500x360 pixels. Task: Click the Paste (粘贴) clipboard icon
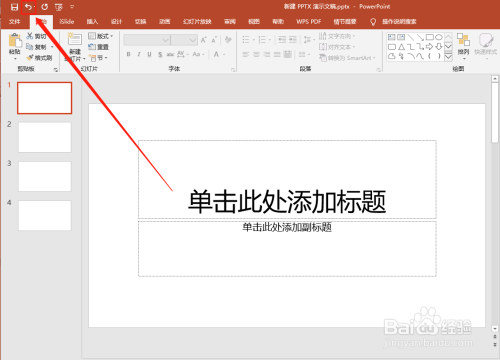click(x=15, y=41)
